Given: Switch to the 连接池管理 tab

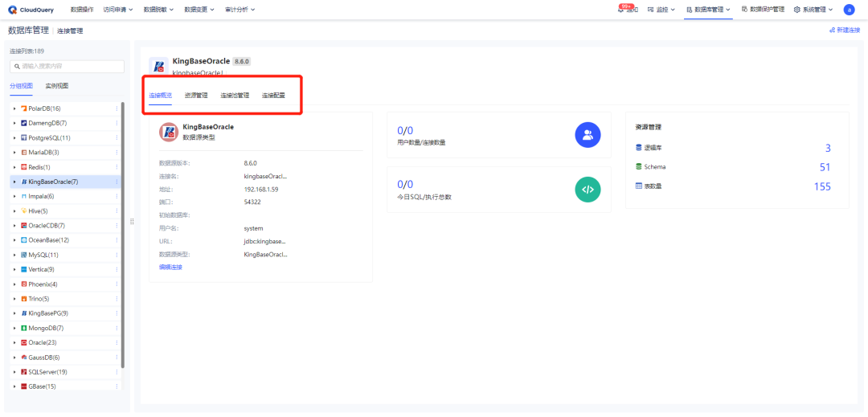Looking at the screenshot, I should [x=235, y=95].
